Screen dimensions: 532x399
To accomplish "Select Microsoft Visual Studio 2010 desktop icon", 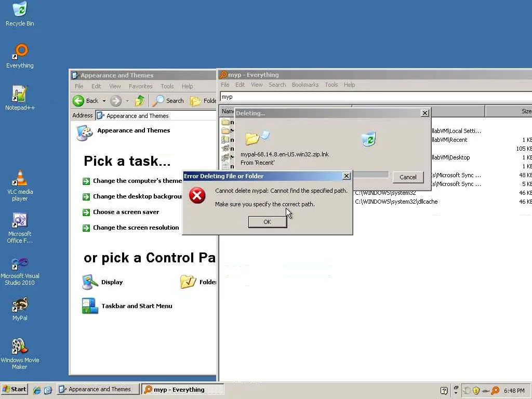I will pos(20,271).
